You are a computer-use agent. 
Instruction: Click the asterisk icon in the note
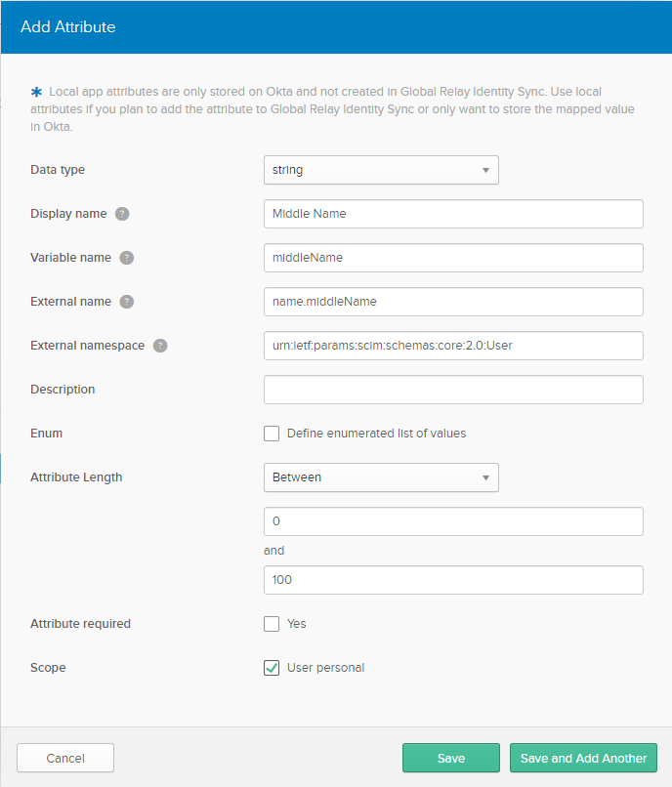pos(36,91)
